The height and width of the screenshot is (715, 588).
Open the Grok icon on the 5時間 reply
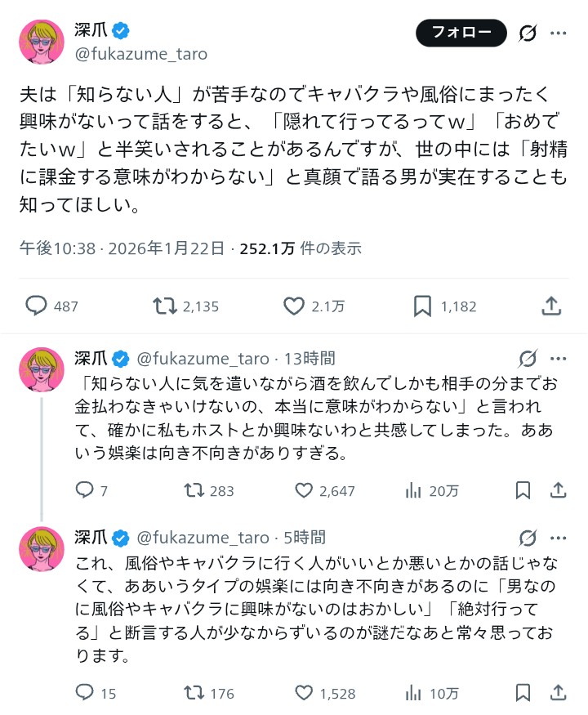[x=528, y=537]
